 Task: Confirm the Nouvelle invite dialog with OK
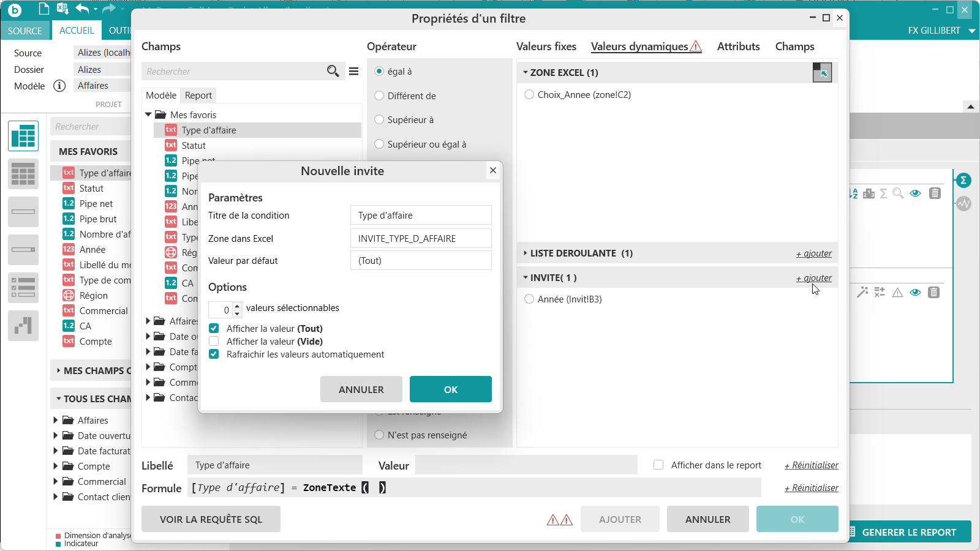450,389
